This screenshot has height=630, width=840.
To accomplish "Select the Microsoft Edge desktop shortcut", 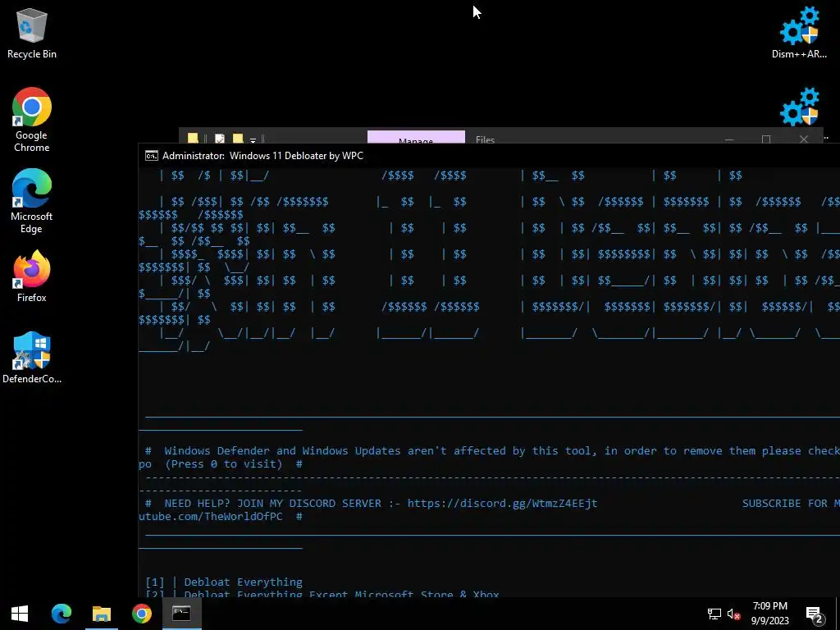I will pos(32,201).
